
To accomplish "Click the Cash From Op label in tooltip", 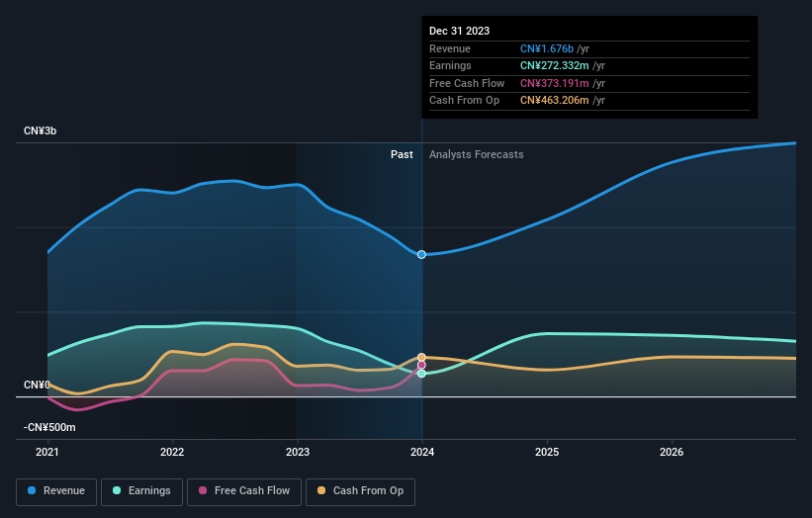I will [465, 101].
